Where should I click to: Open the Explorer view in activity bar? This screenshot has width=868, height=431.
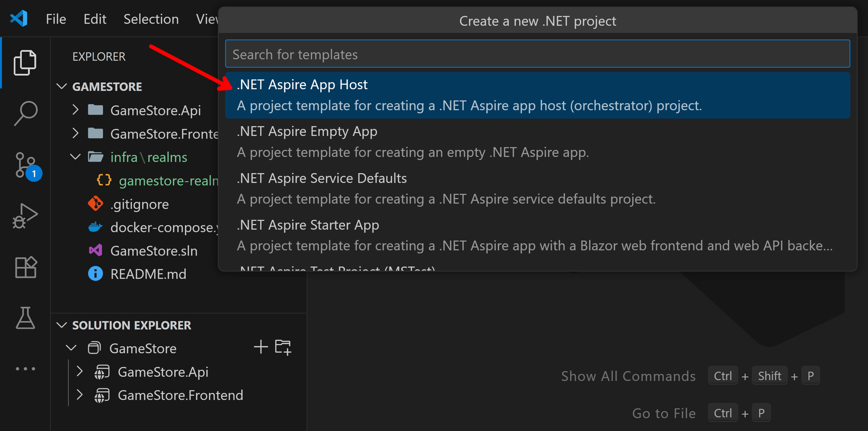tap(25, 63)
